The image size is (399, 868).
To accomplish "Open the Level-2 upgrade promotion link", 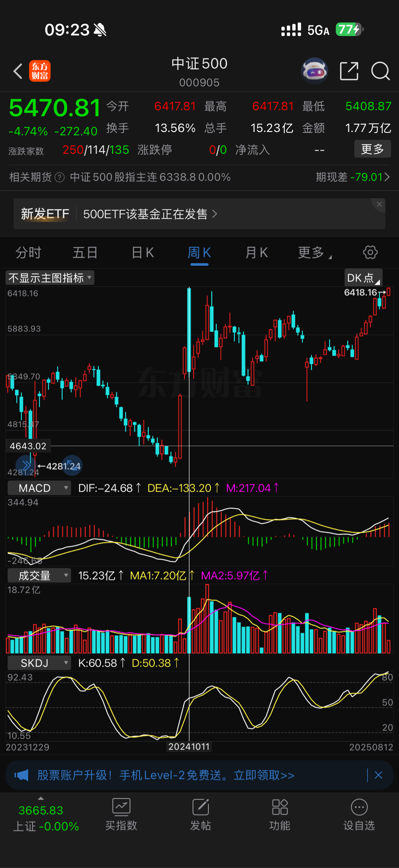I will click(166, 775).
